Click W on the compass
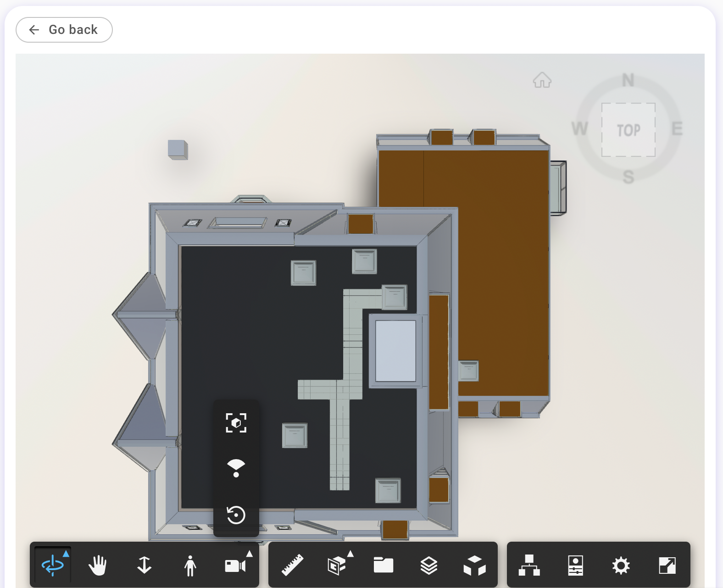The width and height of the screenshot is (723, 588). point(580,129)
